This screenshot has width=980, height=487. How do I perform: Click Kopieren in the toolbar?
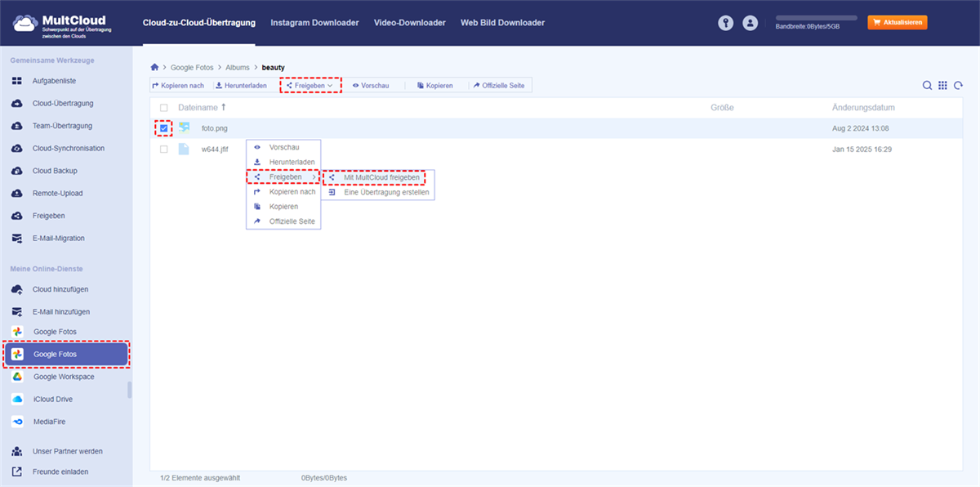pos(434,86)
